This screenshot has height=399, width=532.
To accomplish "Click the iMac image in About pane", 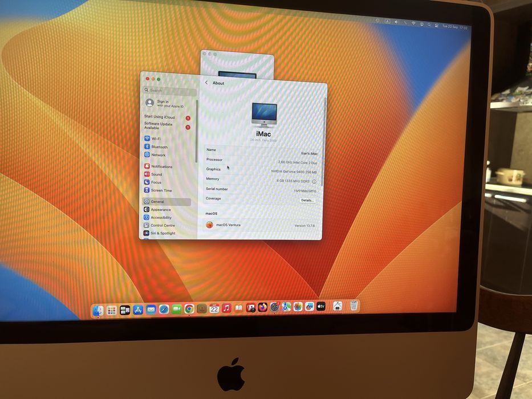I will click(x=265, y=115).
